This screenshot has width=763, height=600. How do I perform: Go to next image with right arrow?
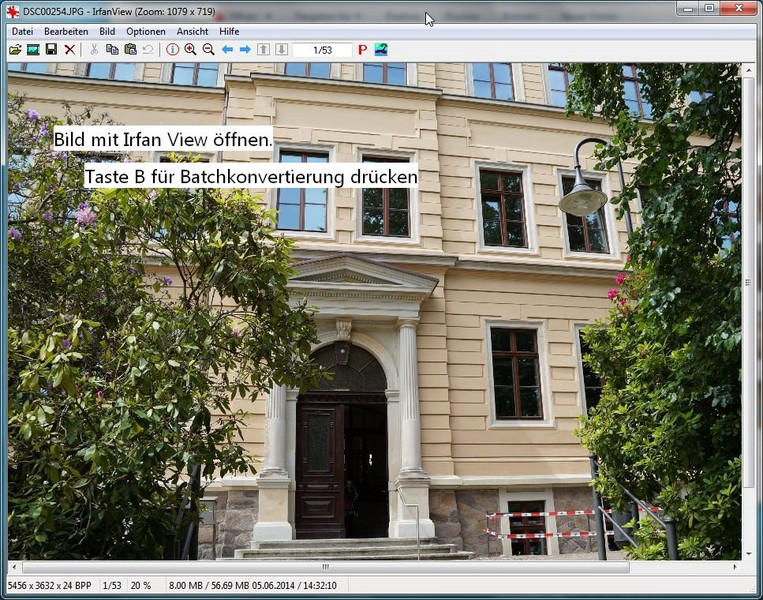pyautogui.click(x=245, y=49)
